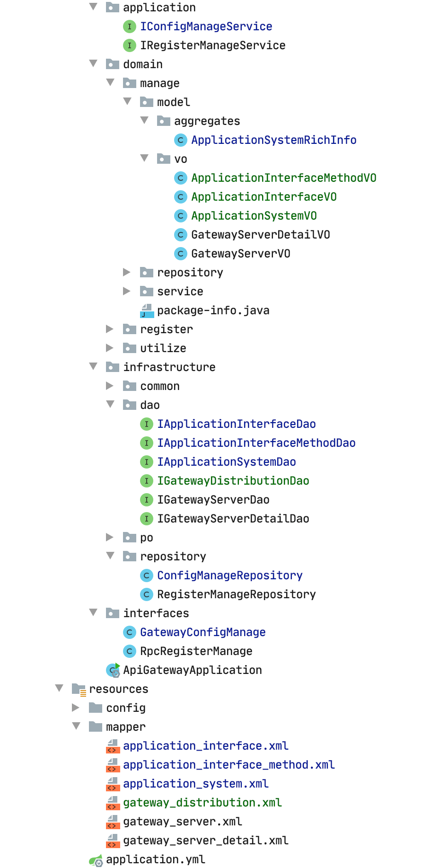Click the interface icon beside IGatewayServerDao
422x868 pixels.
click(146, 500)
